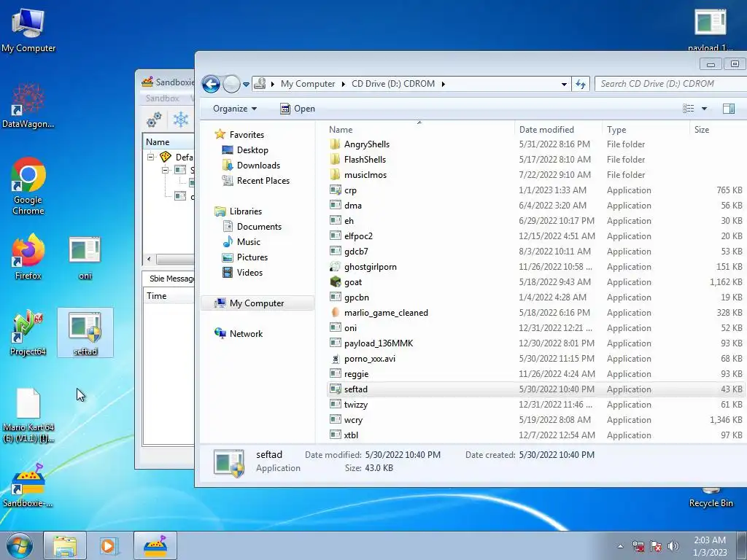Screen dimensions: 747x560
Task: Click the Sandboxie gear settings toolbar icon
Action: pos(154,119)
